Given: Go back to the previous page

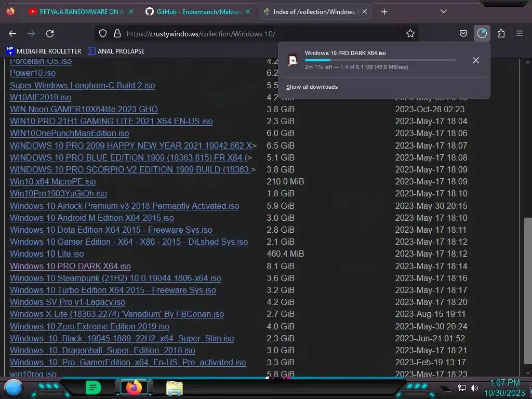Looking at the screenshot, I should pos(12,34).
